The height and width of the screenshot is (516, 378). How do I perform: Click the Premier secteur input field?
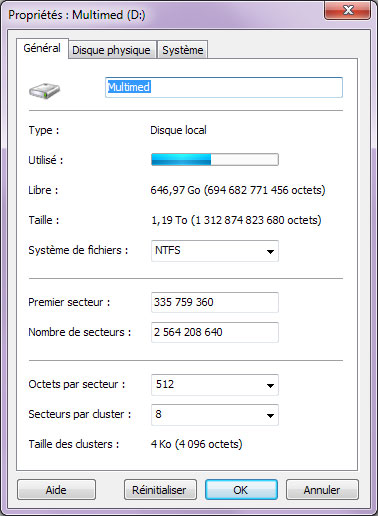[215, 302]
